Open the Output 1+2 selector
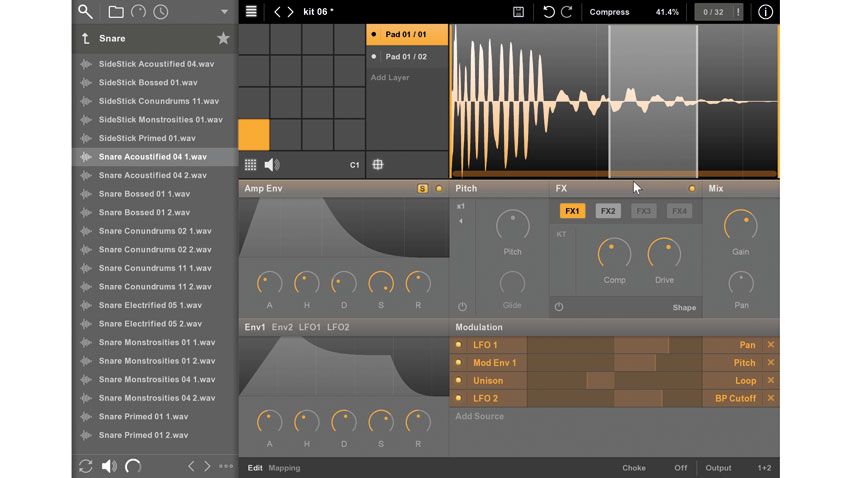The image size is (850, 478). (x=764, y=468)
